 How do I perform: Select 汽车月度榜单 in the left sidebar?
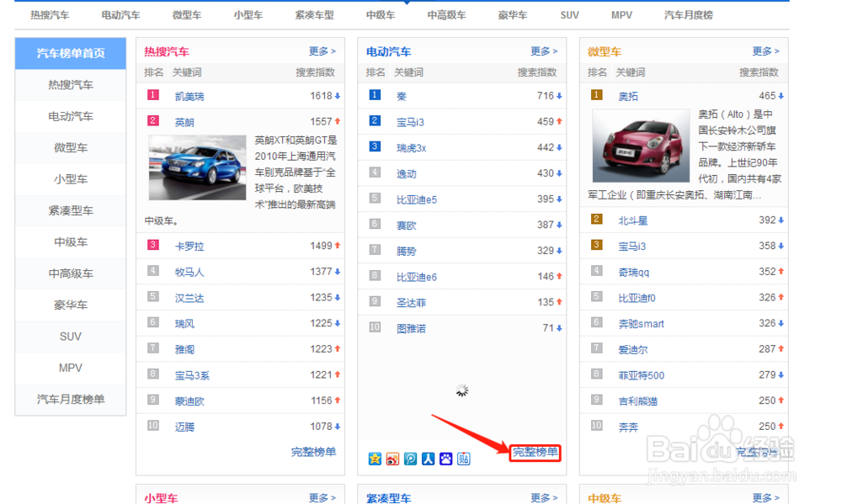pyautogui.click(x=71, y=399)
